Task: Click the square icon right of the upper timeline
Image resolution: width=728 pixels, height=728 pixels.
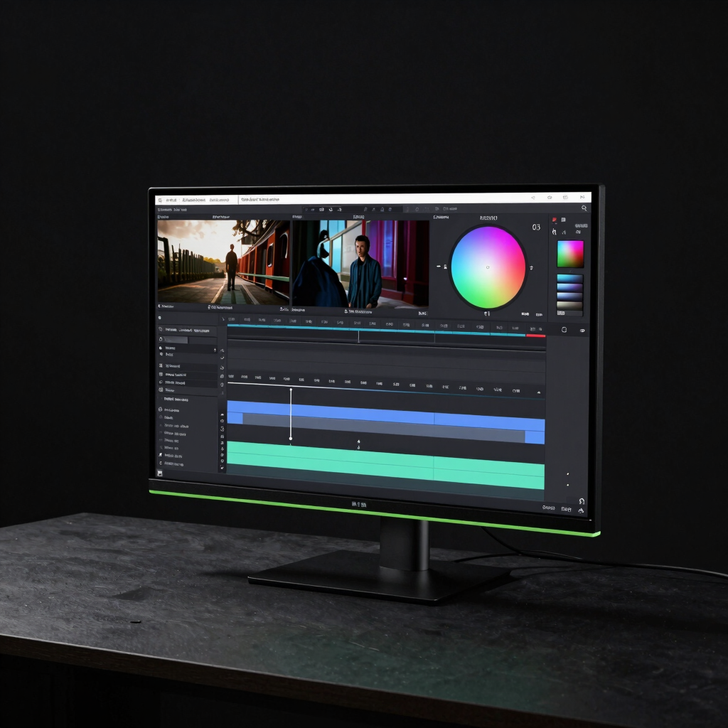Action: tap(564, 330)
